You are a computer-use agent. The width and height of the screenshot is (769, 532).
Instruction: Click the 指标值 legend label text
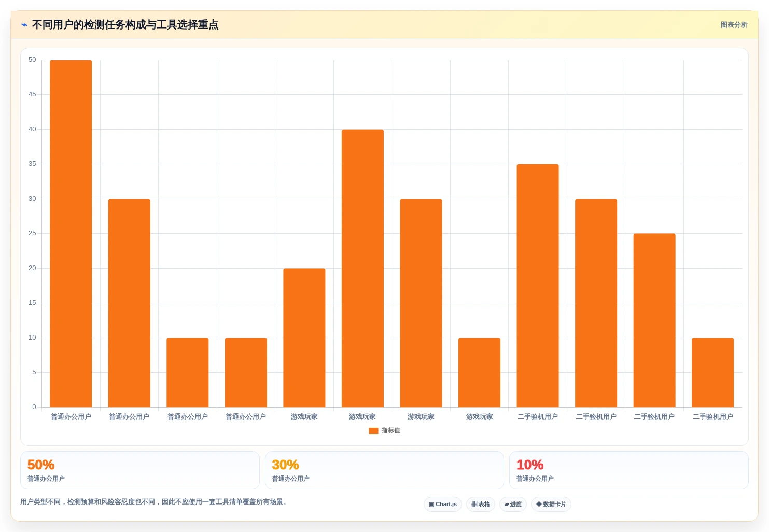tap(390, 430)
